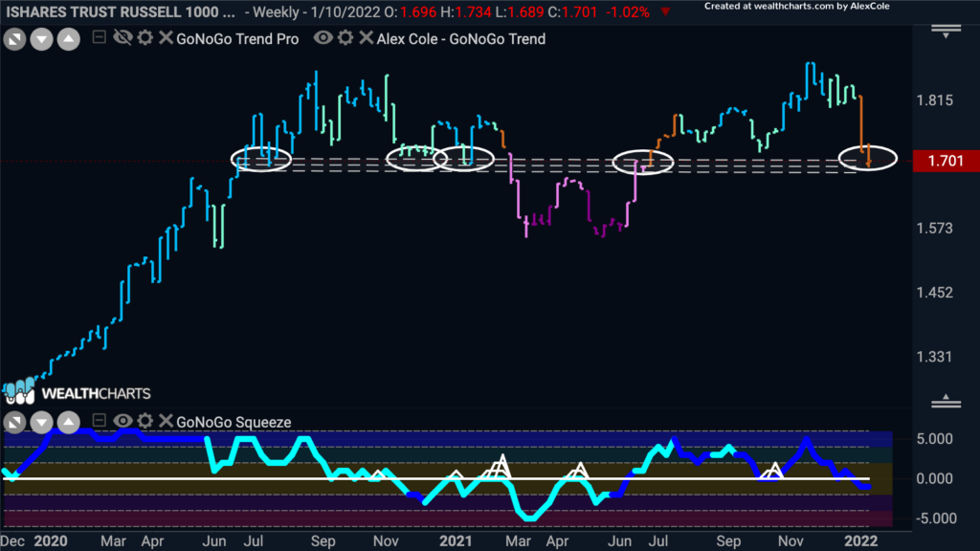Open settings gear for GoNoGo Squeeze
This screenshot has height=551, width=980.
pyautogui.click(x=145, y=421)
